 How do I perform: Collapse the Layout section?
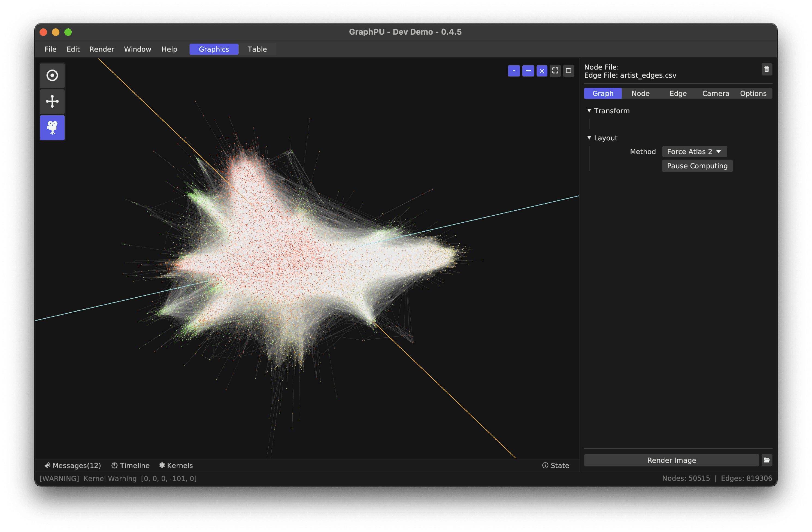pyautogui.click(x=589, y=138)
